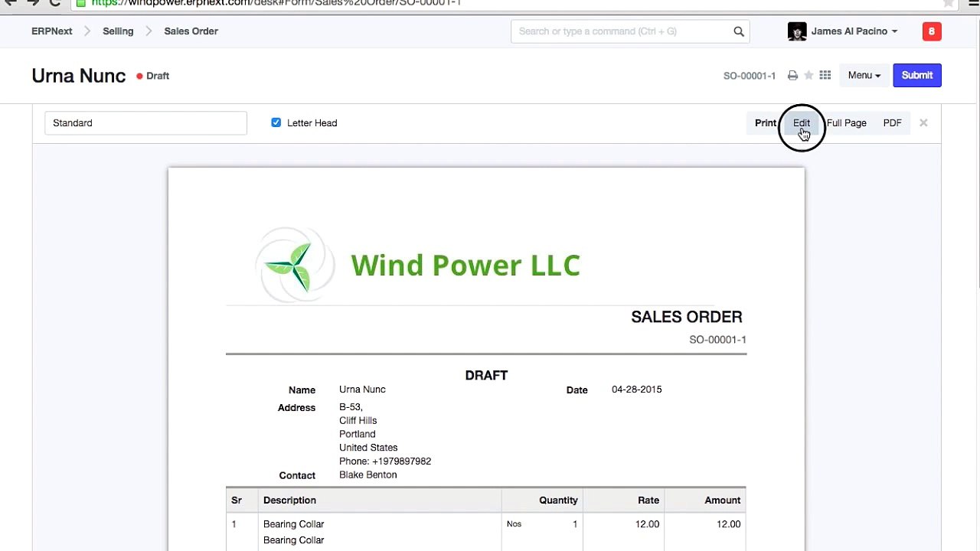Click the Date field label
The image size is (980, 551).
(577, 390)
